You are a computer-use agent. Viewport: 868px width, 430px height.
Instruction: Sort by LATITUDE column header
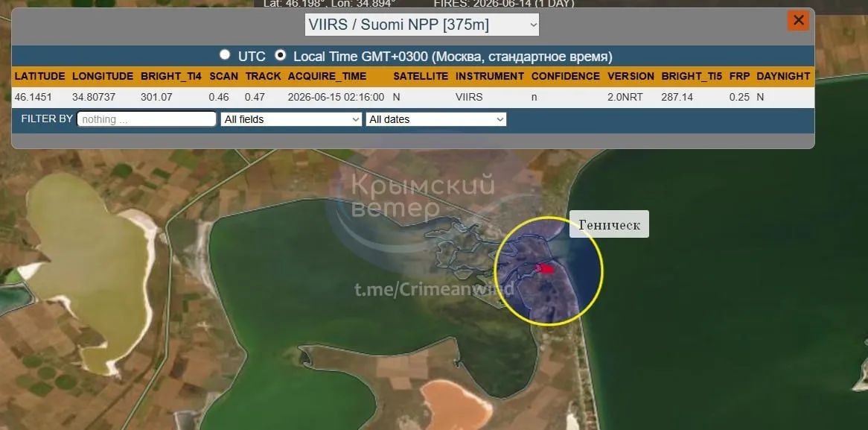pos(40,77)
